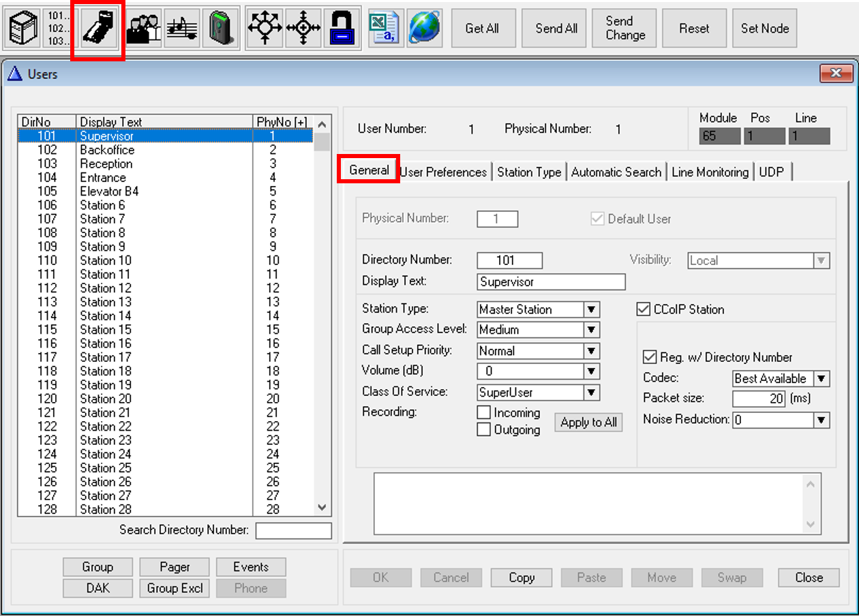
Task: Open the Station Type dropdown
Action: [592, 309]
